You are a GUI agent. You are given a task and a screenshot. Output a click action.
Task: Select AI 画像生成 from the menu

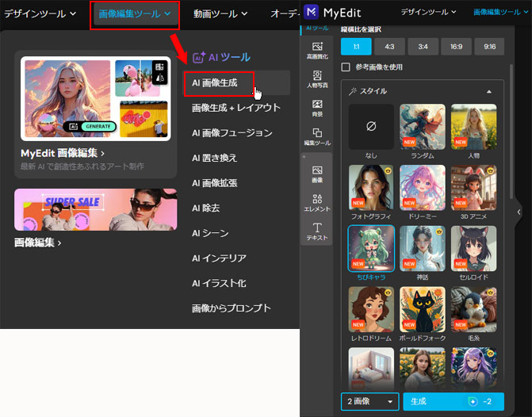(x=219, y=82)
